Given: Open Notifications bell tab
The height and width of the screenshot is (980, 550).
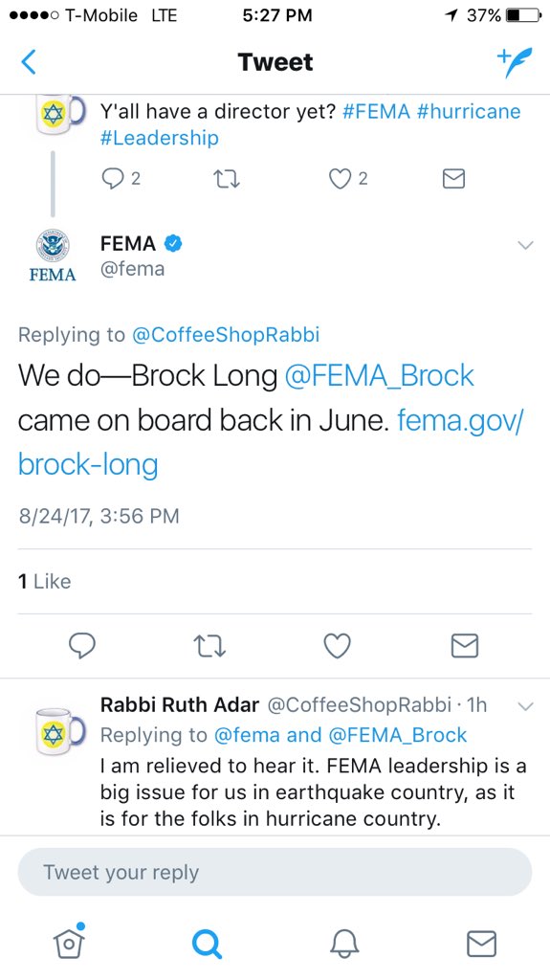Looking at the screenshot, I should tap(344, 943).
